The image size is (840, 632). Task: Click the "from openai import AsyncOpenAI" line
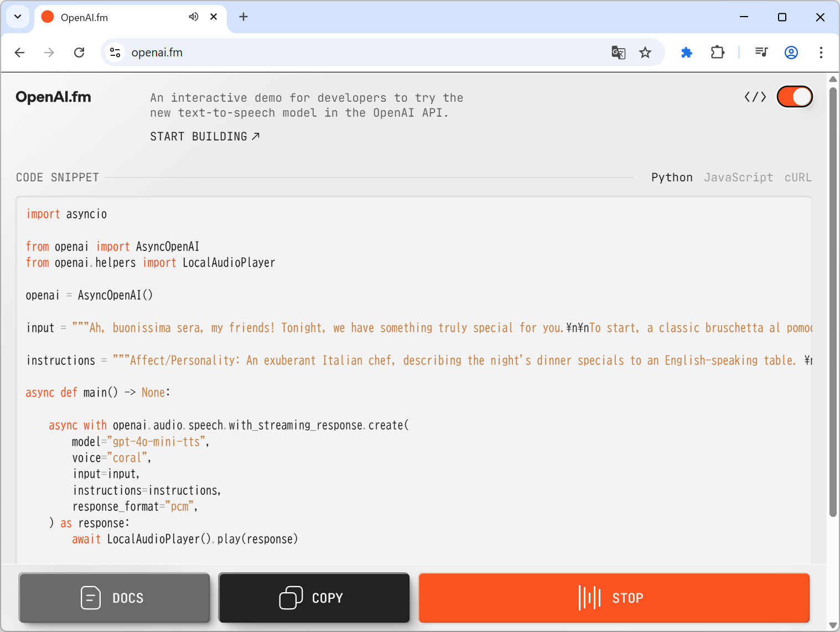[x=112, y=247]
